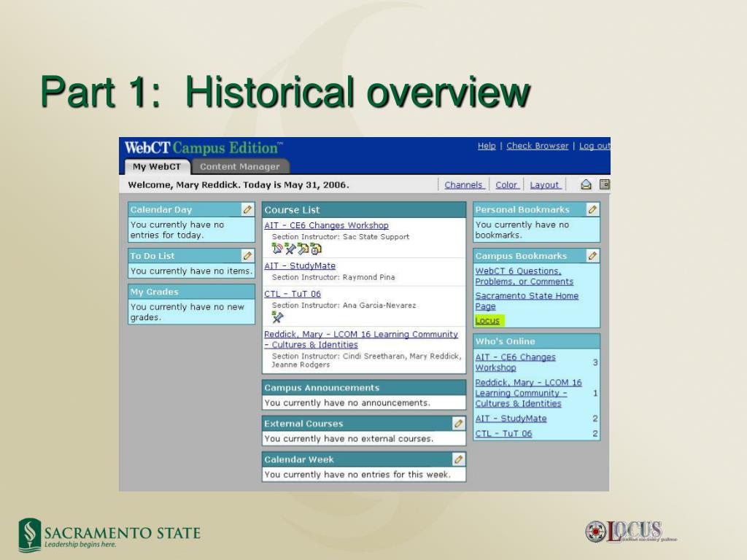747x560 pixels.
Task: Click the Who's Online header
Action: click(x=536, y=341)
